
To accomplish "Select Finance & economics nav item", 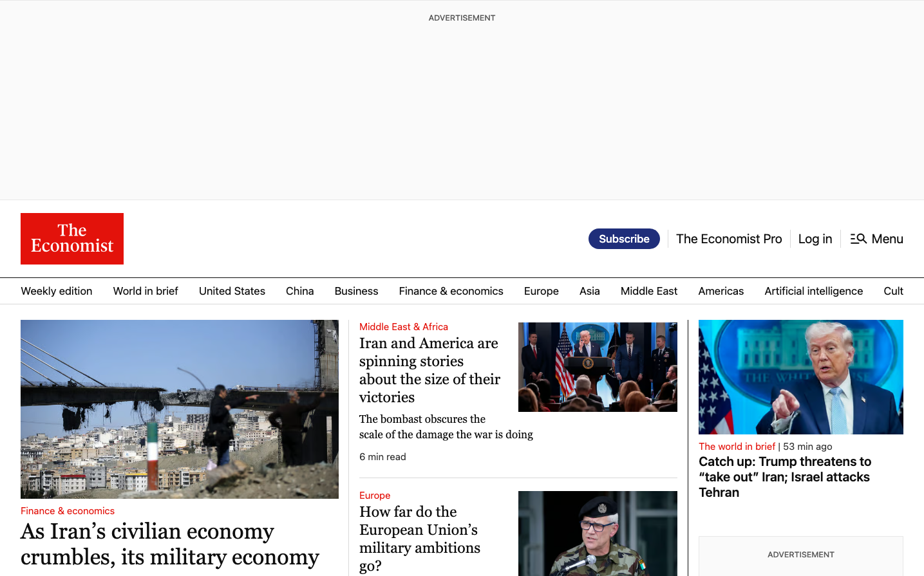I will pyautogui.click(x=451, y=291).
